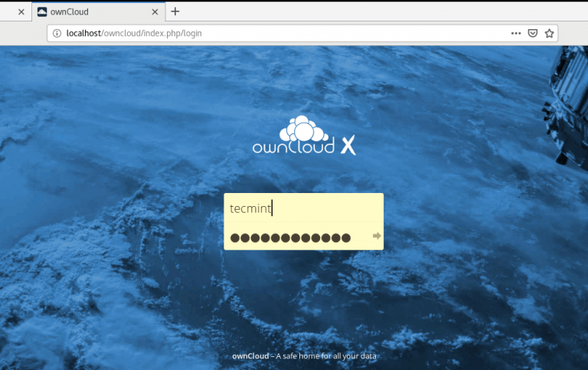The height and width of the screenshot is (370, 588).
Task: Save page to Pocket icon
Action: point(533,34)
